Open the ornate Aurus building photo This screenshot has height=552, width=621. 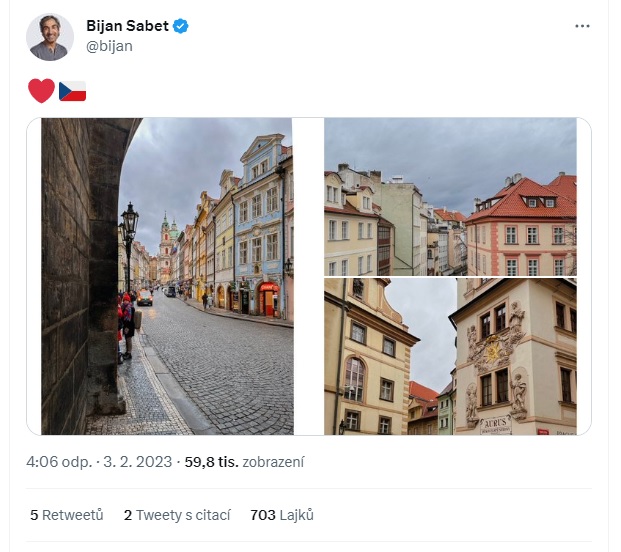coord(450,356)
